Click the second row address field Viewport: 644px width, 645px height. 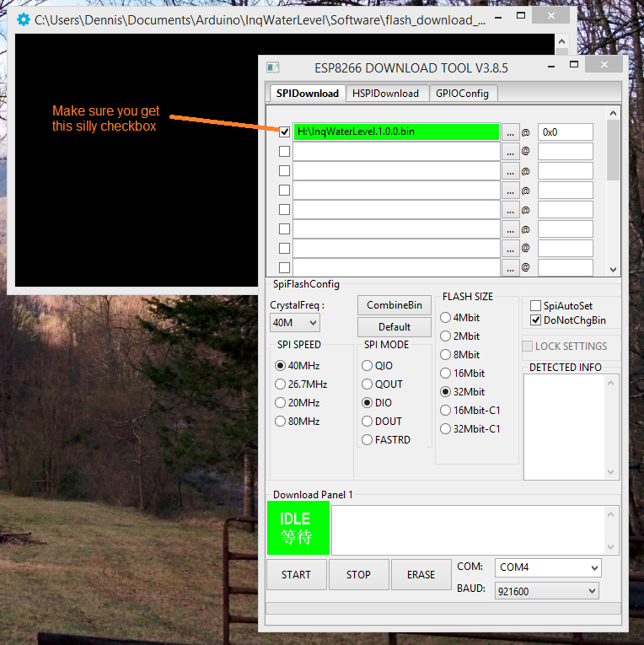(x=566, y=152)
